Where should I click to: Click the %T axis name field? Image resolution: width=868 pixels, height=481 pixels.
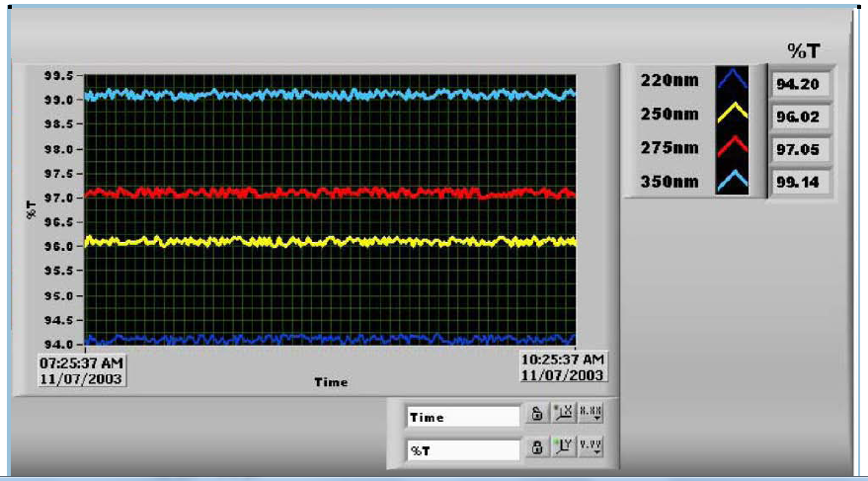click(x=462, y=449)
